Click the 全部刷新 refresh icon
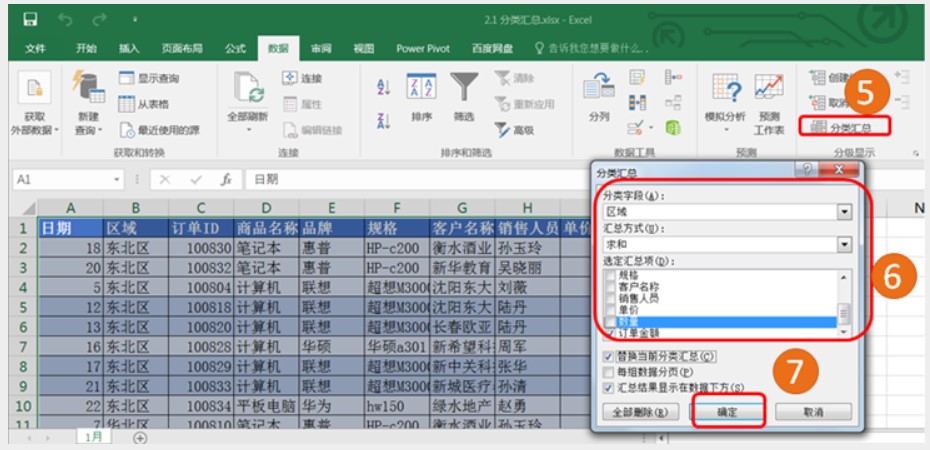Image resolution: width=930 pixels, height=450 pixels. point(249,87)
